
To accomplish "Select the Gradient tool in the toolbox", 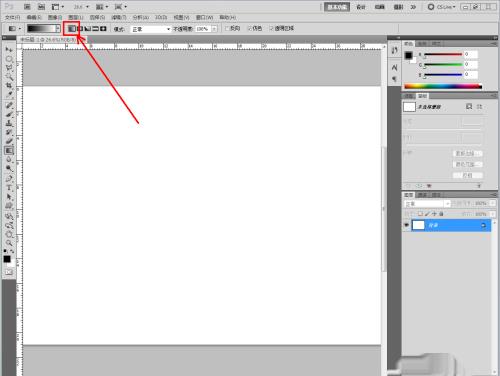I will (x=9, y=151).
